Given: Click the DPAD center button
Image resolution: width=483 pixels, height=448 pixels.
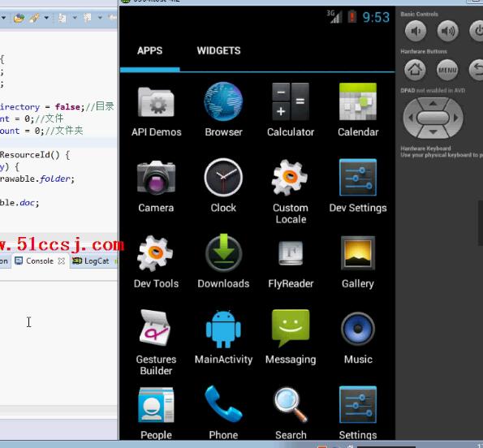Looking at the screenshot, I should (x=433, y=118).
